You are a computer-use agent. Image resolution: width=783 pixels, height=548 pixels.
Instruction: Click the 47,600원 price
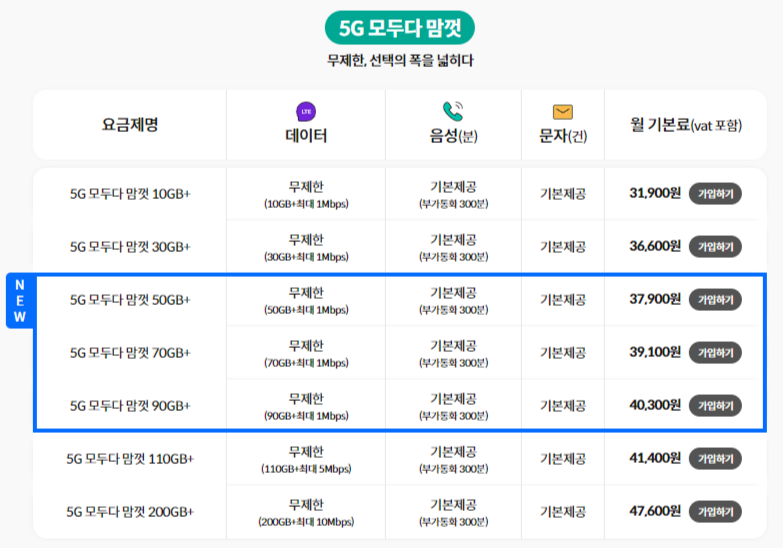pos(655,511)
